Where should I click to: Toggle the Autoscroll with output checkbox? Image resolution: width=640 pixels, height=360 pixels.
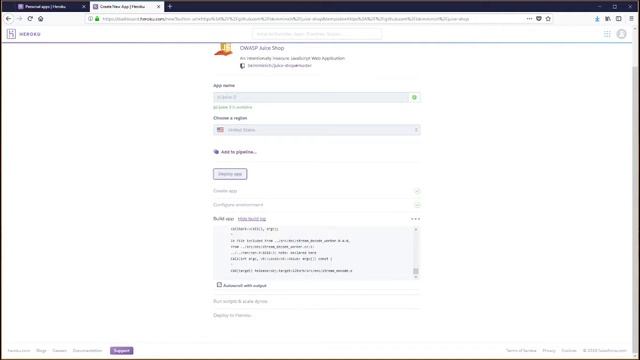pos(219,285)
